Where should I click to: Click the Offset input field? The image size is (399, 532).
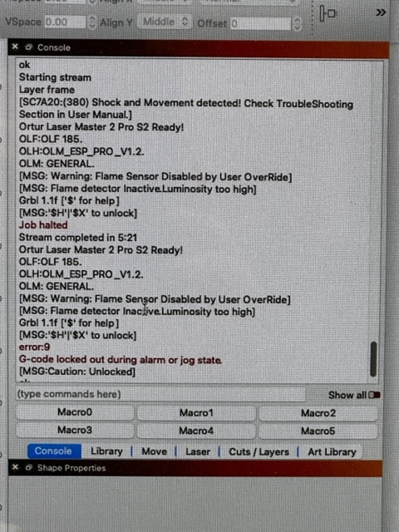[x=260, y=24]
